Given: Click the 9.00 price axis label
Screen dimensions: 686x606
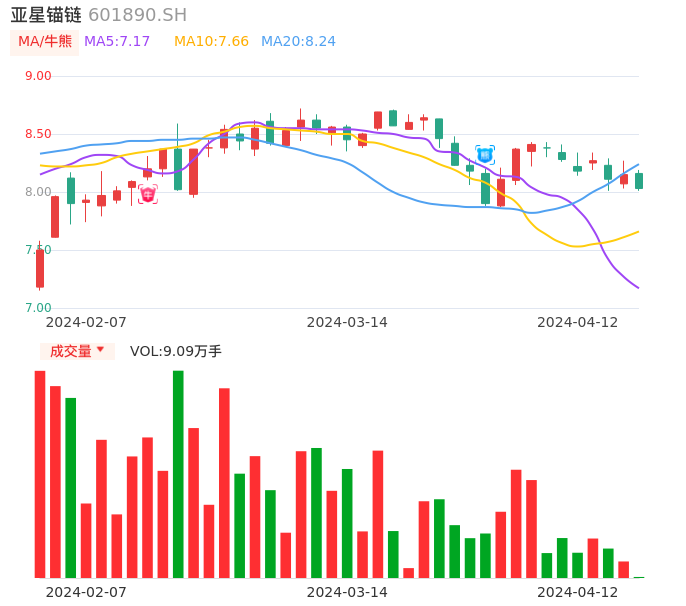Looking at the screenshot, I should pos(38,76).
